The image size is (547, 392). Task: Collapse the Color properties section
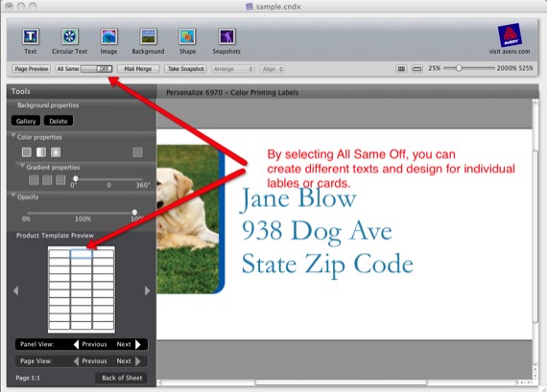tap(13, 135)
